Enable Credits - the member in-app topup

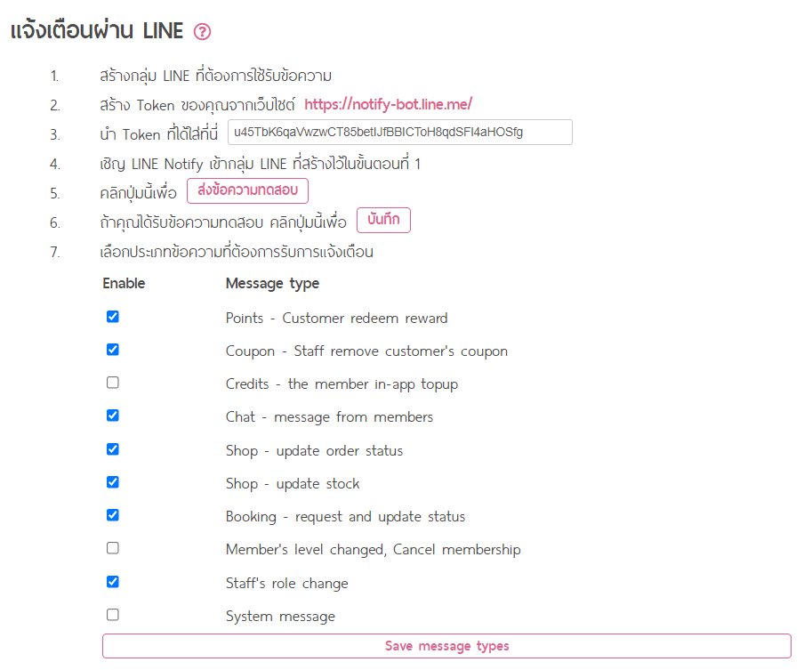point(113,383)
